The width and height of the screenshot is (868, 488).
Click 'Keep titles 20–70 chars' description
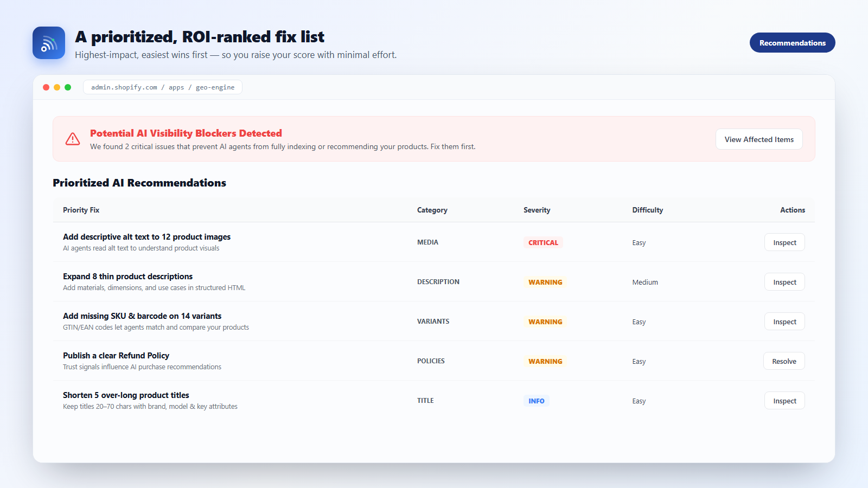150,407
